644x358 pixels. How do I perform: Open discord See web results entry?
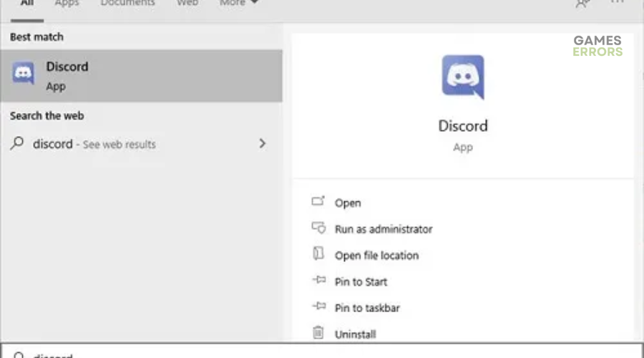[141, 144]
